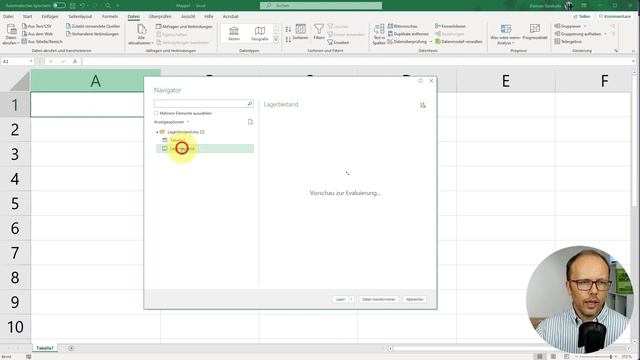Click Aus Tabelle/Bereich in the ribbon

42,41
